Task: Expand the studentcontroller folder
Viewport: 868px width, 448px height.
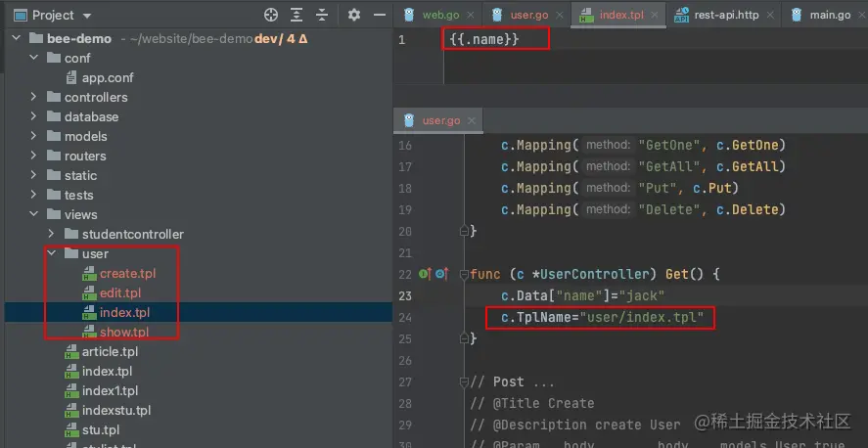Action: click(52, 234)
